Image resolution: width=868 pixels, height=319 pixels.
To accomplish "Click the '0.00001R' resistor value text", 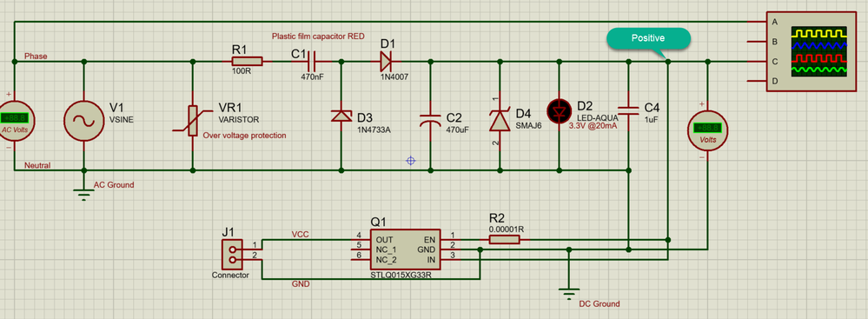I will [507, 229].
